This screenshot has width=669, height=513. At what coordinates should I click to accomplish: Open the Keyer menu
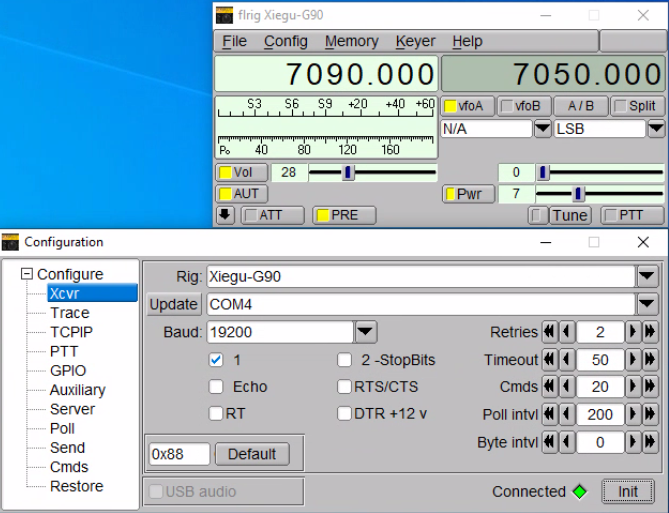(x=415, y=41)
